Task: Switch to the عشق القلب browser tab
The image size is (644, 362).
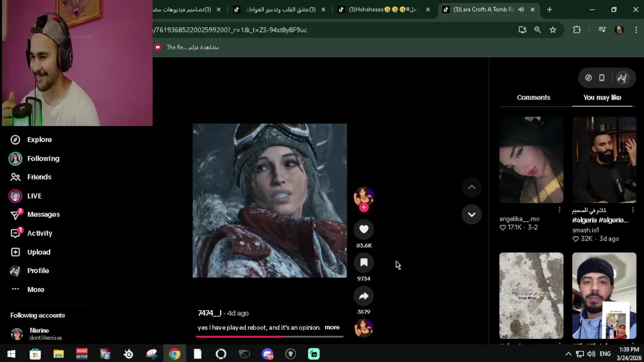Action: click(280, 10)
